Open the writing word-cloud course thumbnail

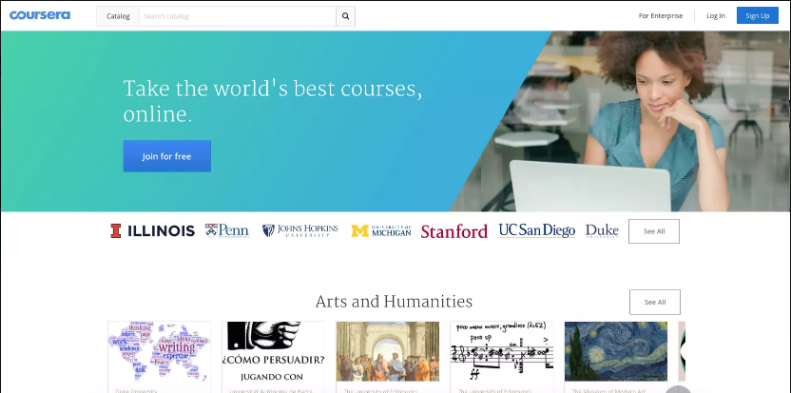(159, 351)
